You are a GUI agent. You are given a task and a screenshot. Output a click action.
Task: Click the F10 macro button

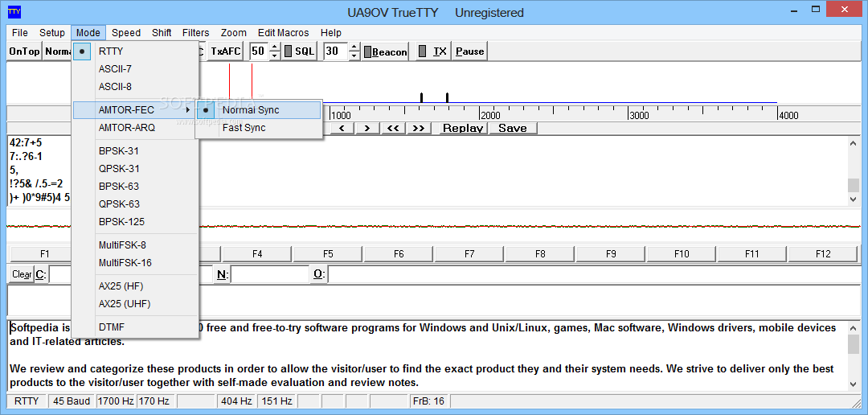[682, 254]
